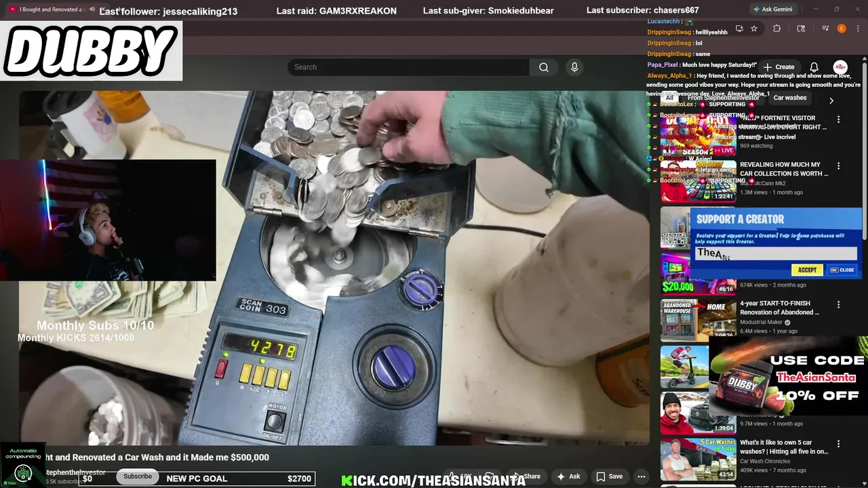Open more actions three-dot button under video

pos(642,476)
